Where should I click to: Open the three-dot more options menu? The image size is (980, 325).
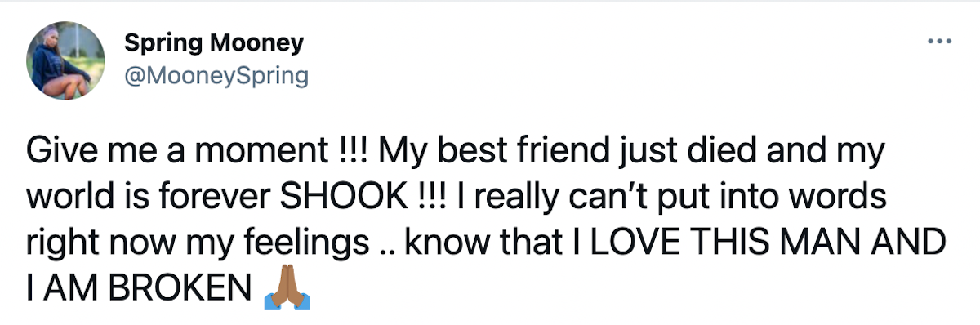click(940, 40)
